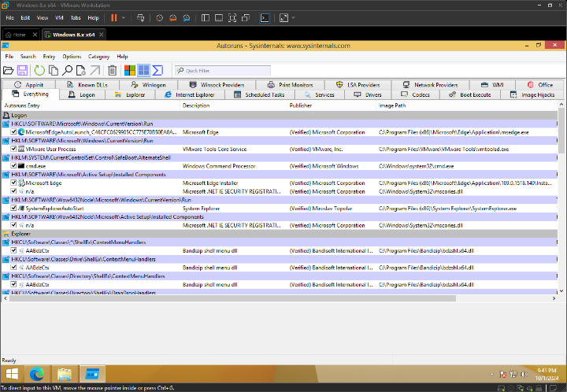Screen dimensions: 567x392
Task: Uncheck the Microsoft Edge installer entry checkbox
Action: pyautogui.click(x=13, y=183)
